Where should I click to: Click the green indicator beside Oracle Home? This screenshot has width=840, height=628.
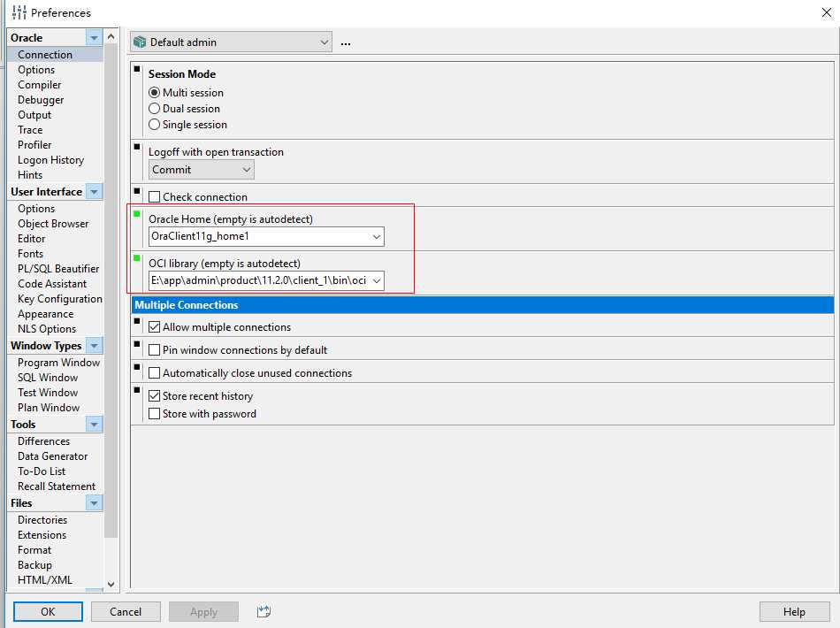pyautogui.click(x=136, y=214)
